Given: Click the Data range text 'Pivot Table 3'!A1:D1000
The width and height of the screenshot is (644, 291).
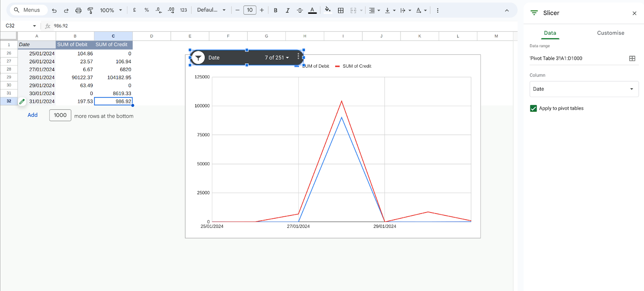Looking at the screenshot, I should 556,58.
